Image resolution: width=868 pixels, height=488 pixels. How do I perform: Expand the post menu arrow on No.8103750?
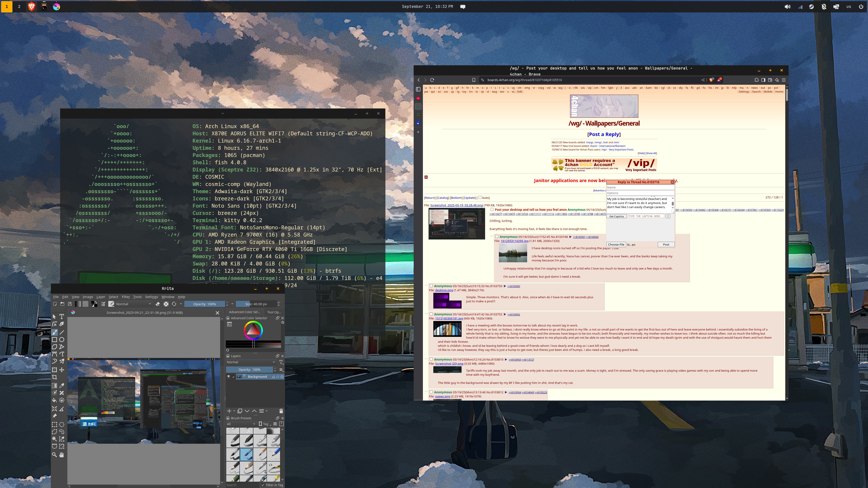point(505,286)
